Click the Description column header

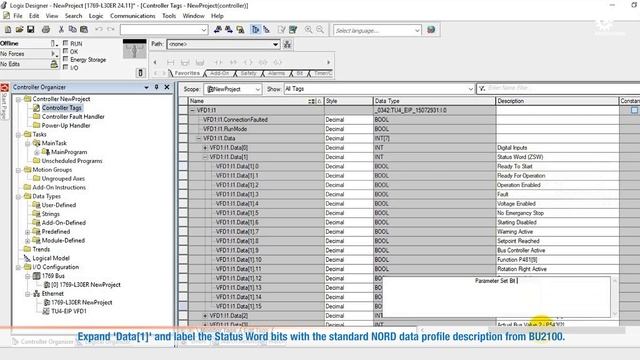[x=557, y=101]
